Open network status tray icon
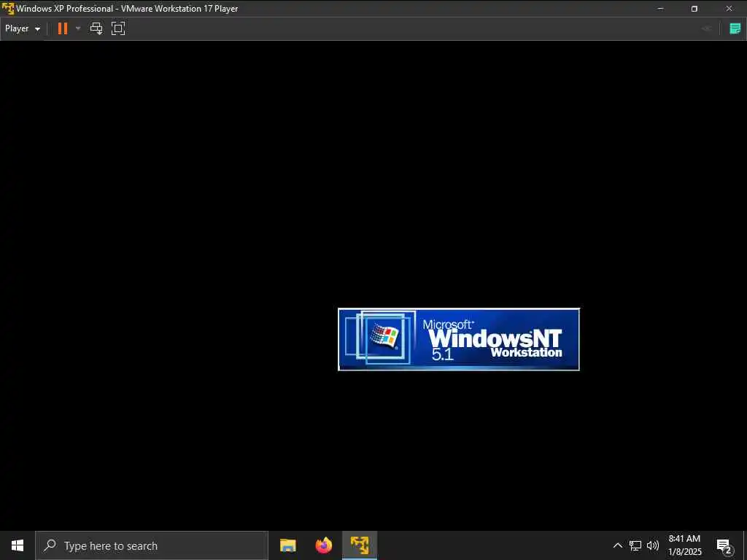747x560 pixels. pos(635,545)
